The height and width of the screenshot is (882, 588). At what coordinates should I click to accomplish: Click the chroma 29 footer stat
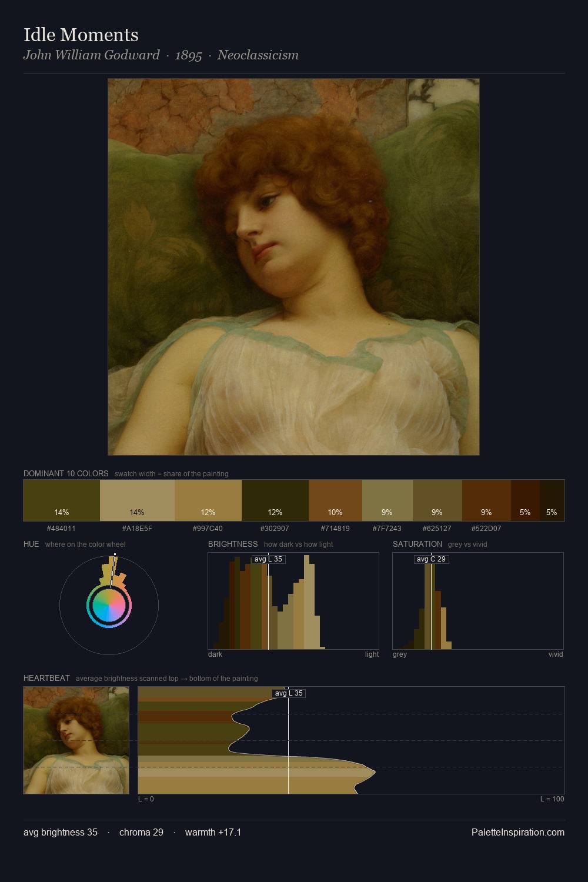coord(141,833)
